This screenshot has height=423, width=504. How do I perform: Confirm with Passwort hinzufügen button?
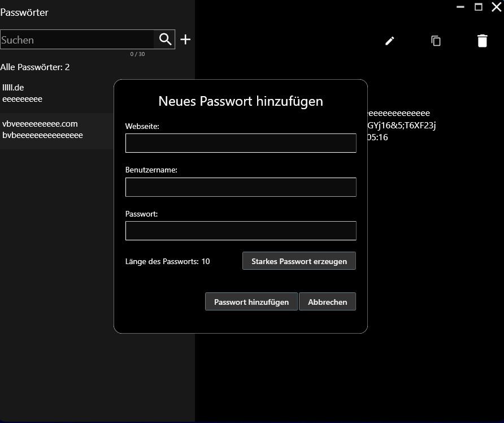coord(251,302)
